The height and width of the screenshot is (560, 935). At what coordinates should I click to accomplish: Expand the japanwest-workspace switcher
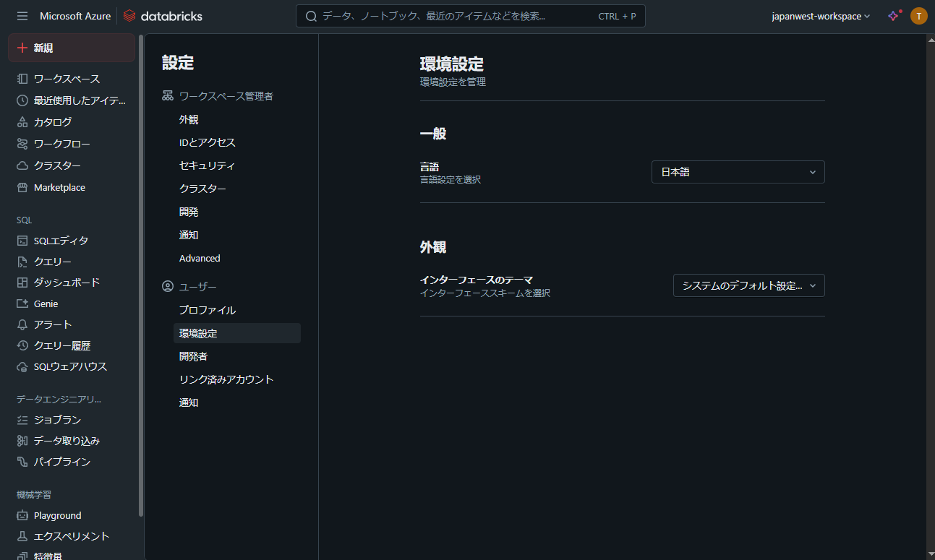click(821, 16)
